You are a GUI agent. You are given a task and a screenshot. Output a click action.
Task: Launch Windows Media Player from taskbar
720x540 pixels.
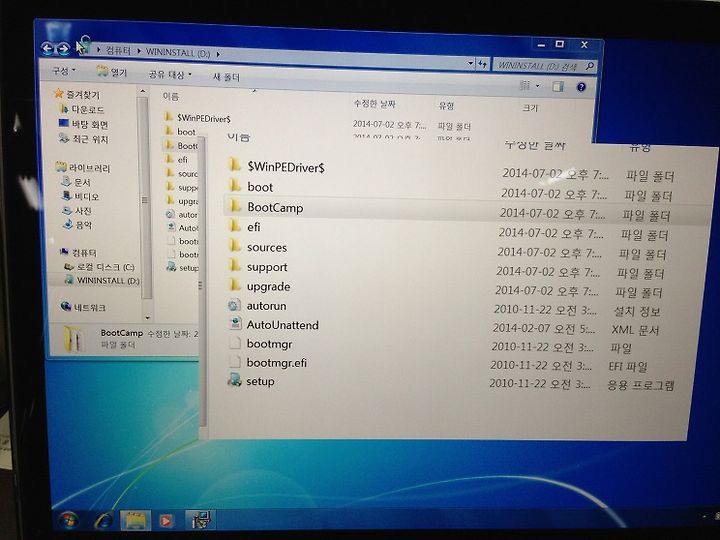(x=166, y=520)
